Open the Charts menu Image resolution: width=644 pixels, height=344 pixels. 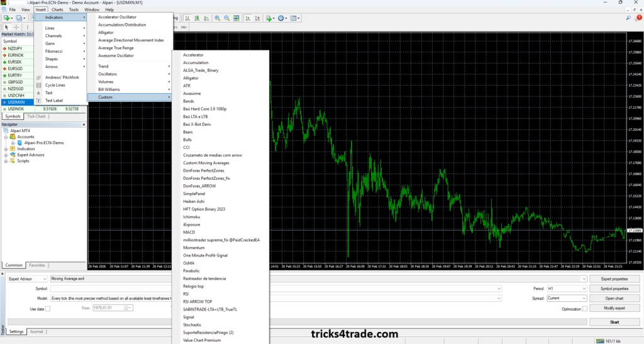click(x=57, y=9)
